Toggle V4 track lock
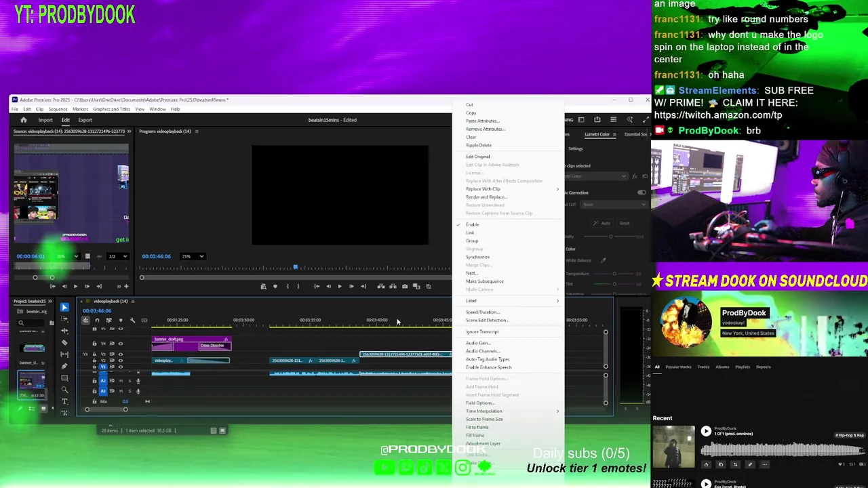868x488 pixels. point(94,344)
